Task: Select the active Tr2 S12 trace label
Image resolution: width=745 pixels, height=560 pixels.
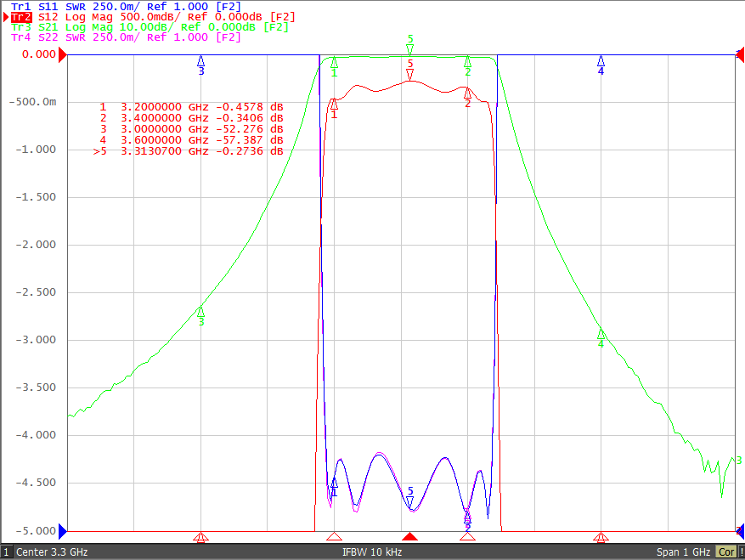Action: [153, 17]
